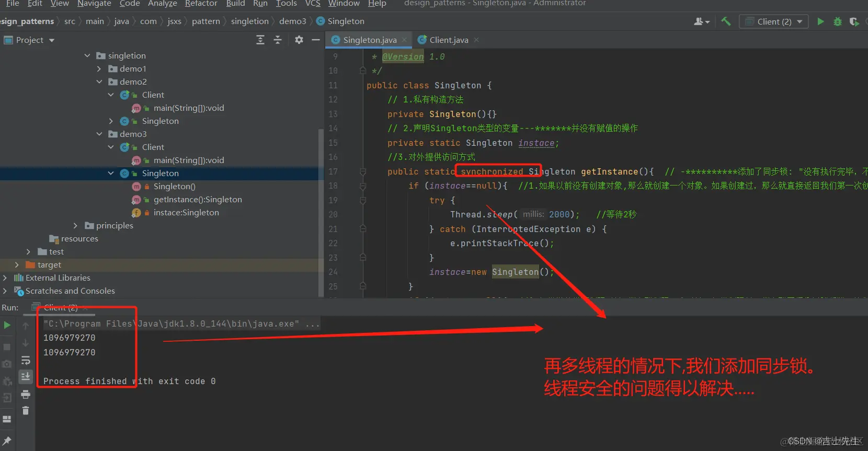Open the Build menu
This screenshot has width=868, height=451.
235,4
